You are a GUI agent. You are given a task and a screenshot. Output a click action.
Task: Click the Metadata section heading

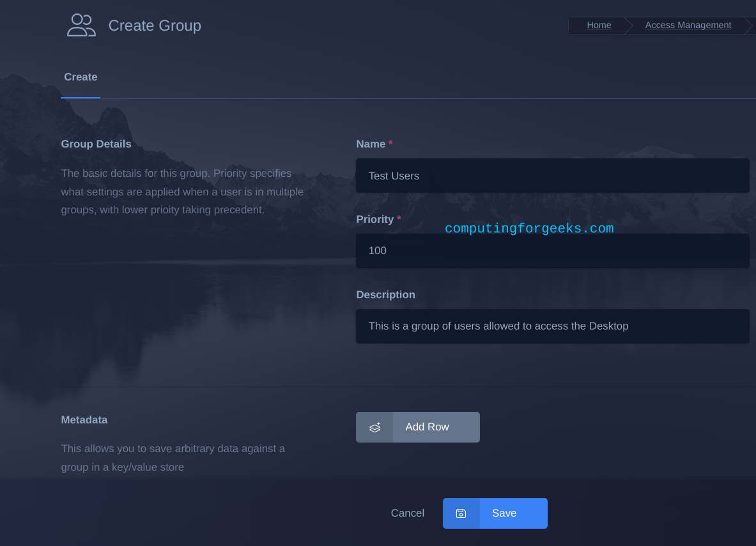(x=84, y=420)
